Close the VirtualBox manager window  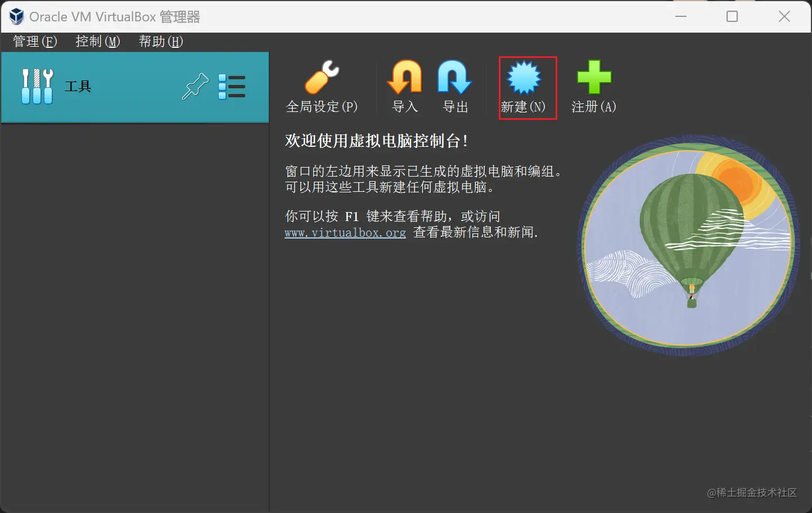pos(784,16)
